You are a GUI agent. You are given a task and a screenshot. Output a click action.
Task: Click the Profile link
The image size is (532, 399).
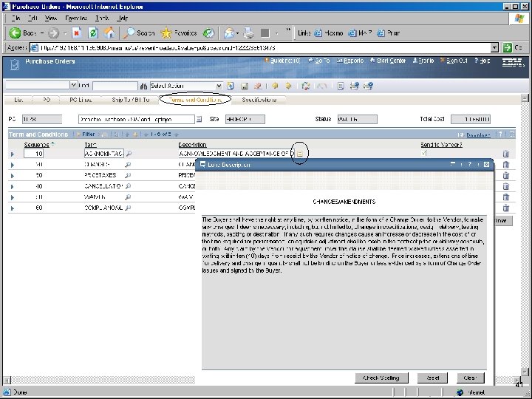coord(423,61)
